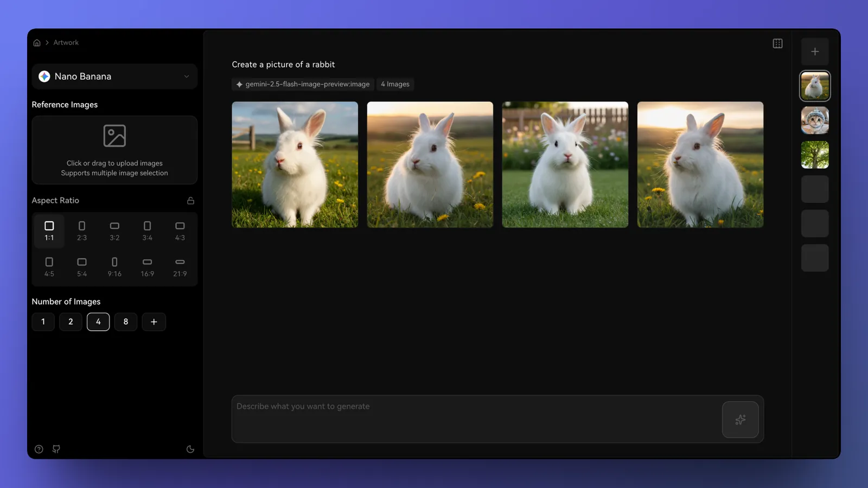Toggle dark mode with the moon icon
The height and width of the screenshot is (488, 868).
[x=190, y=449]
